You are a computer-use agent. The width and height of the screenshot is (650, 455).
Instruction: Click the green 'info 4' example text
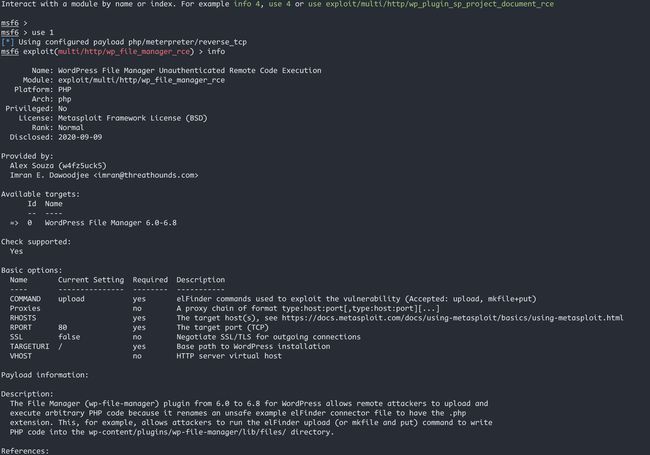tap(246, 4)
